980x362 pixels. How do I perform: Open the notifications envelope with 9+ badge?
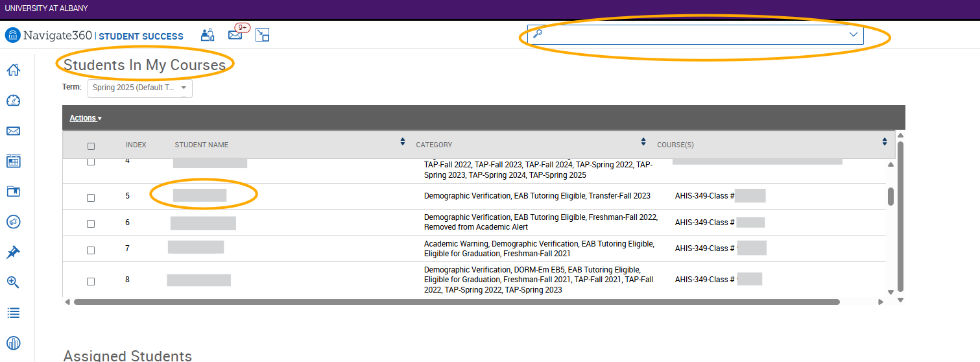(235, 35)
